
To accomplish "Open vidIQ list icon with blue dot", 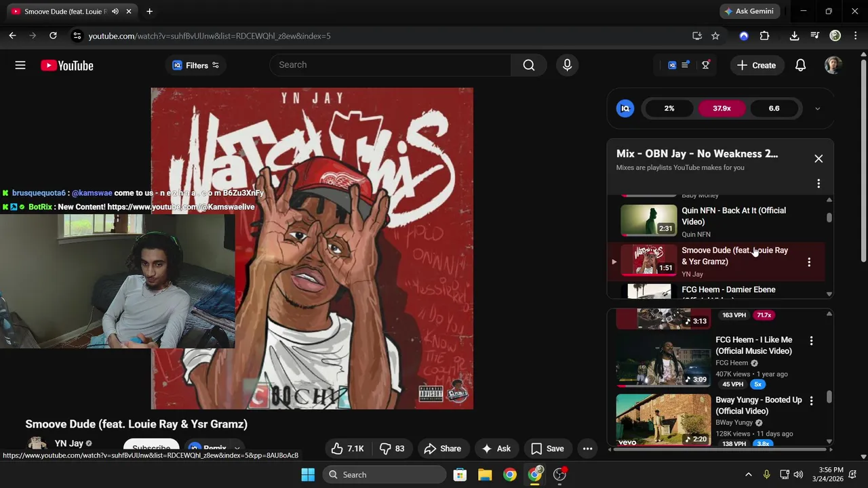I will coord(686,64).
